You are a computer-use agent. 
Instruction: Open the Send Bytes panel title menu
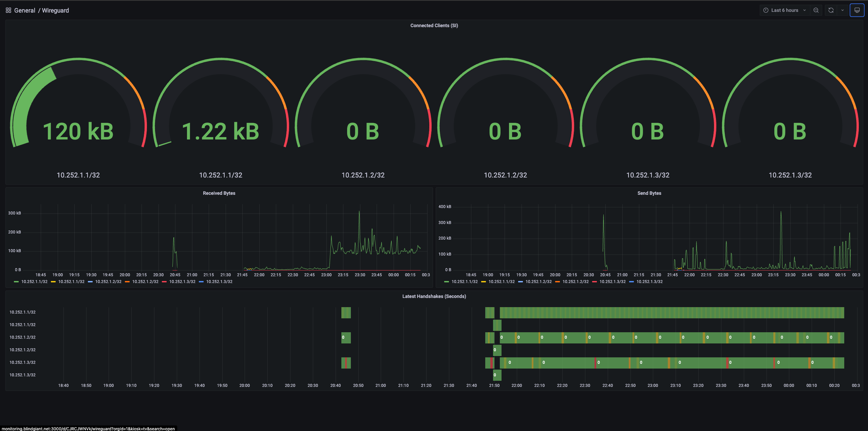pos(649,193)
